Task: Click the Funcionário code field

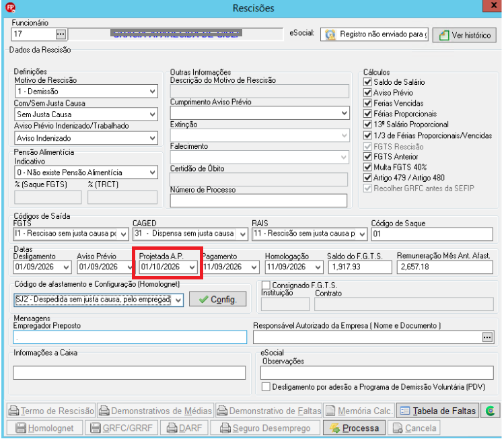Action: [x=34, y=34]
